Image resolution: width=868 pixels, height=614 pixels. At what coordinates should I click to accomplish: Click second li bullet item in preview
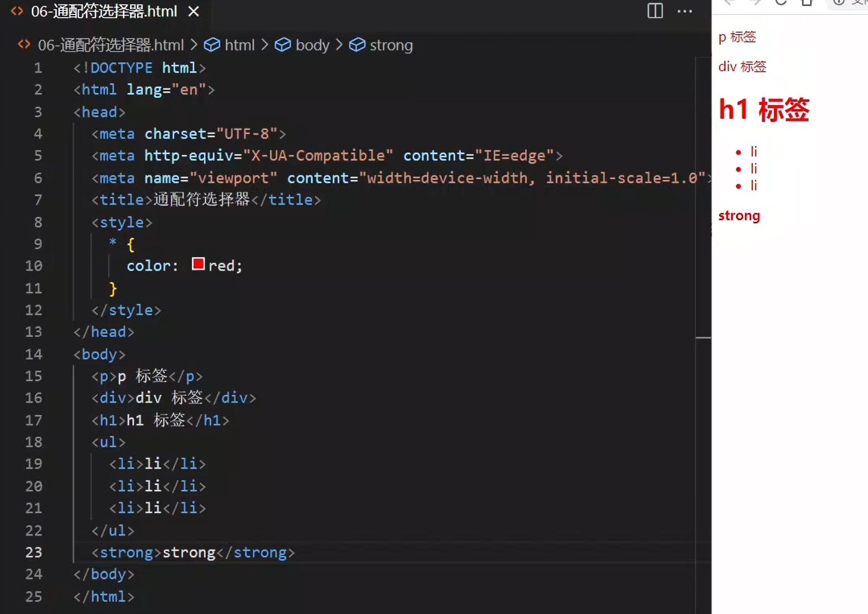[753, 168]
